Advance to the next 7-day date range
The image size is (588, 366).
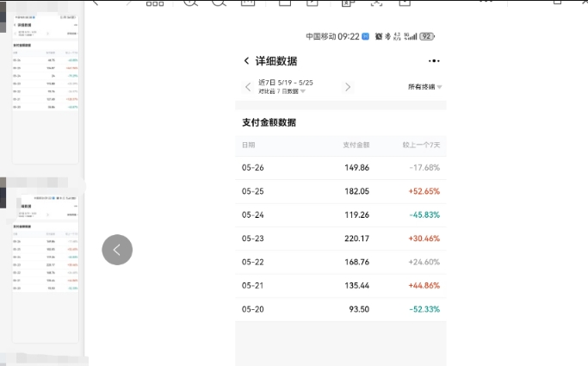coord(348,87)
